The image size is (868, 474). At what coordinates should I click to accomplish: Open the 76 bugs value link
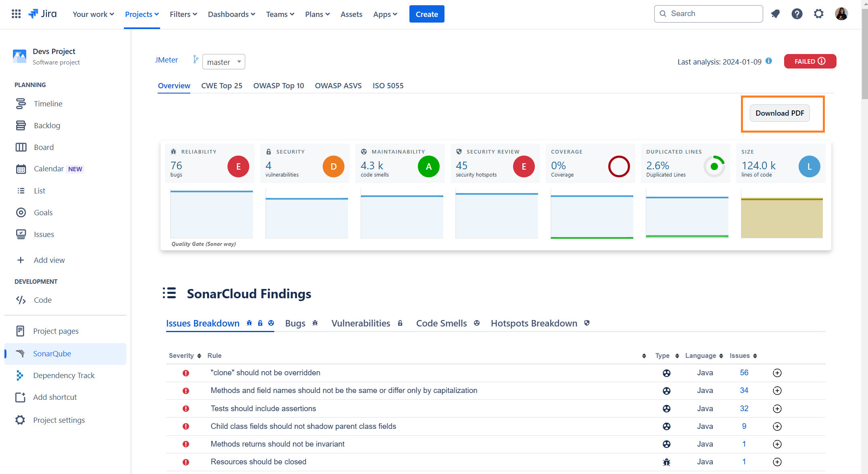coord(176,165)
